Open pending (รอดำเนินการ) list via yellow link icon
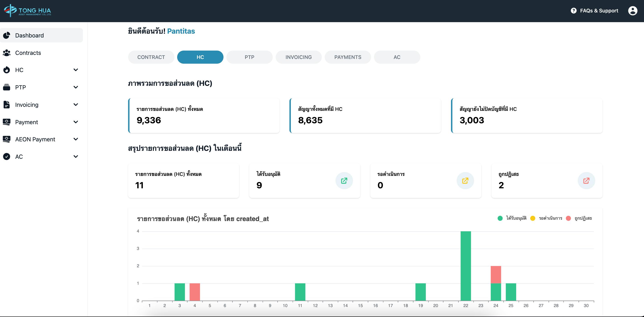Viewport: 644px width, 317px height. (x=465, y=181)
